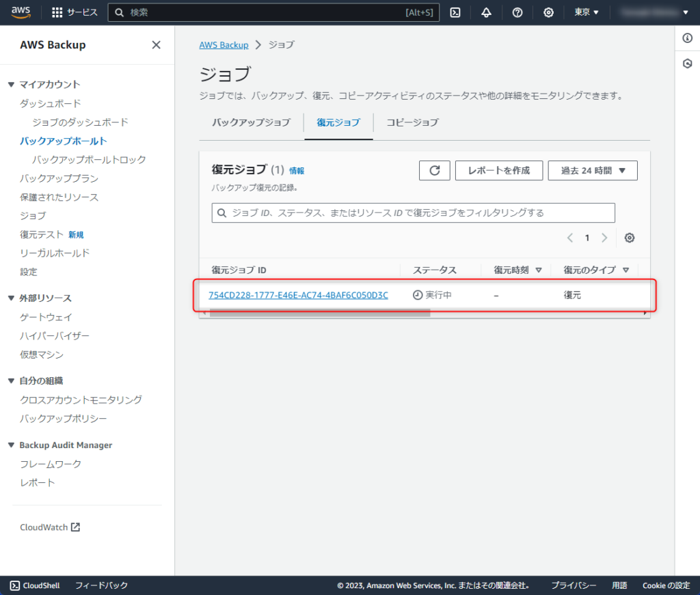Open リーガルホールド in the sidebar
The width and height of the screenshot is (700, 595).
click(x=55, y=253)
